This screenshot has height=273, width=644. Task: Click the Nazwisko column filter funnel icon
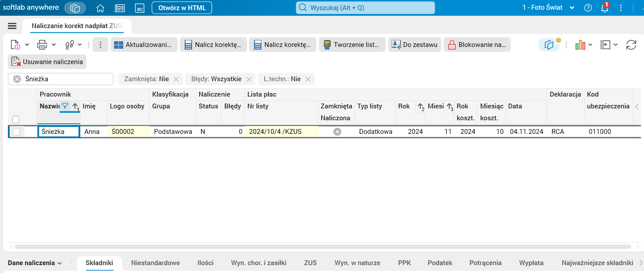pyautogui.click(x=65, y=106)
